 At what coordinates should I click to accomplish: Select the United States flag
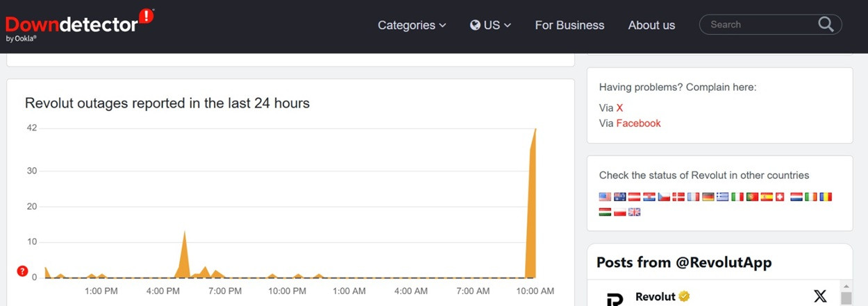click(605, 197)
